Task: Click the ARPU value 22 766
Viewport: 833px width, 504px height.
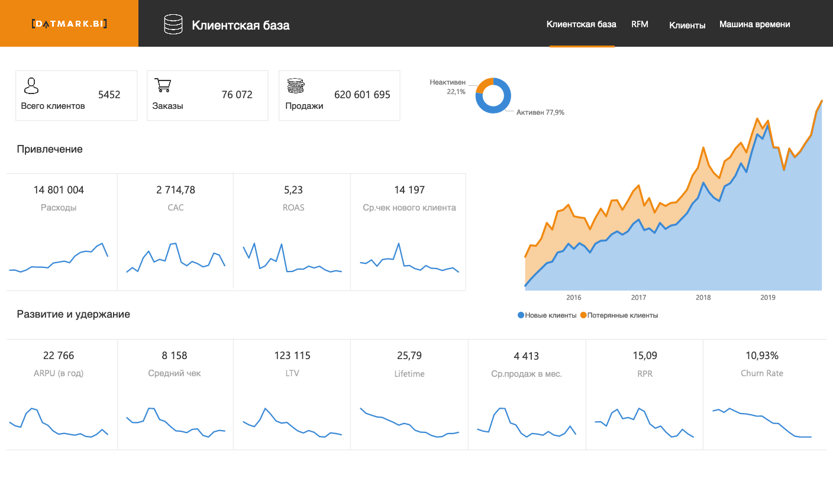Action: pos(59,356)
